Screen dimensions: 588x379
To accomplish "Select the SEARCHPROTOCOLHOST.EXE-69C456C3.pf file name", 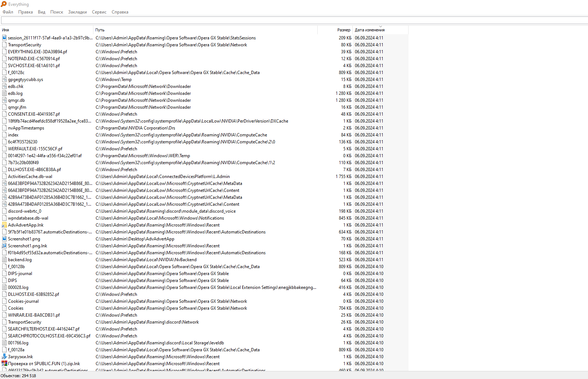I will coord(49,336).
